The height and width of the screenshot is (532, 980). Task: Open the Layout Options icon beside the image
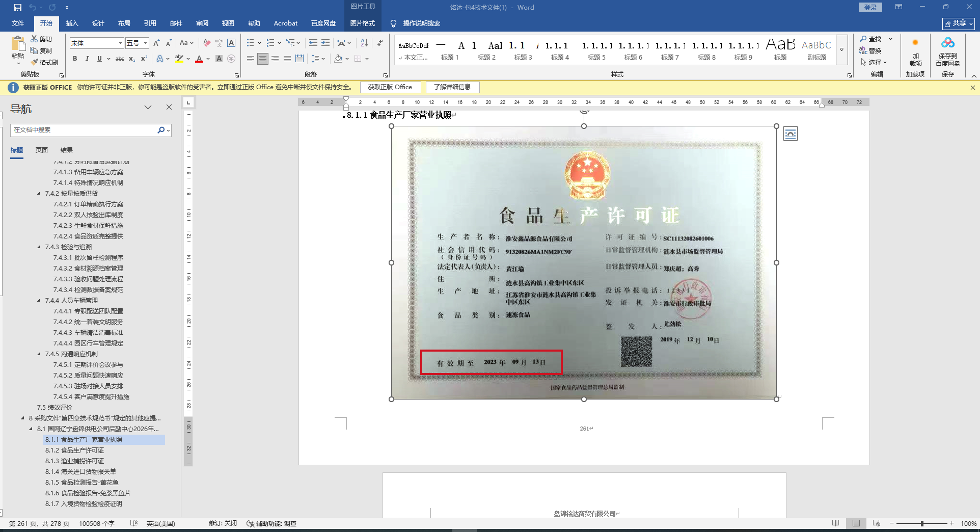tap(791, 134)
